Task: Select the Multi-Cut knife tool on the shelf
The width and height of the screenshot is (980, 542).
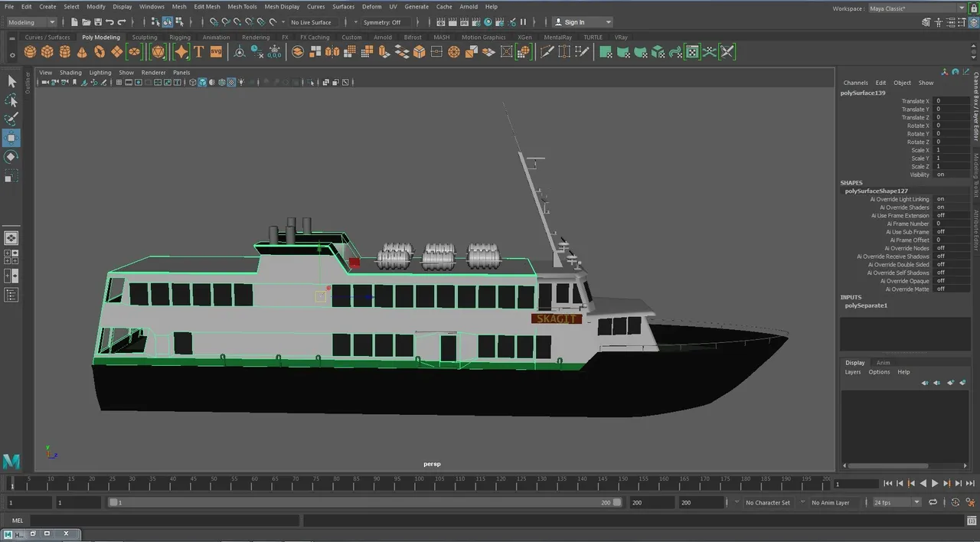Action: 547,52
